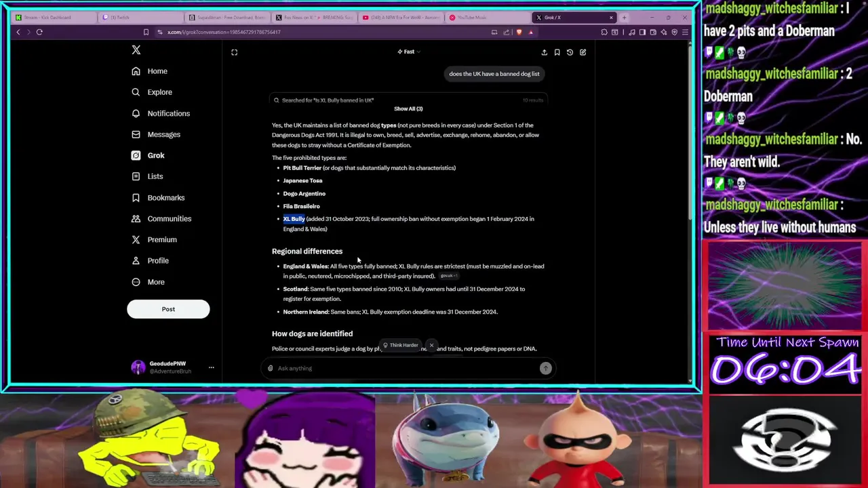Screen dimensions: 868x488
Task: Click Show All (3) search results
Action: pos(408,108)
